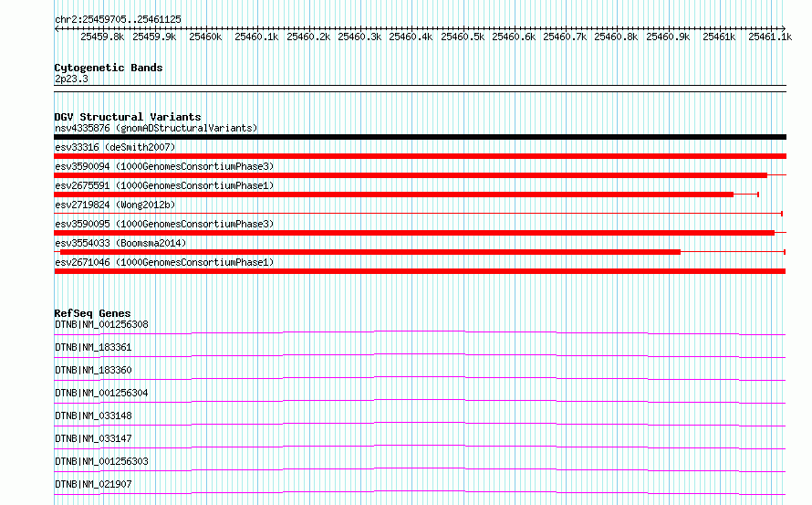
Task: Click the magenta DTNB|NM_033147 transcript line
Action: click(420, 447)
